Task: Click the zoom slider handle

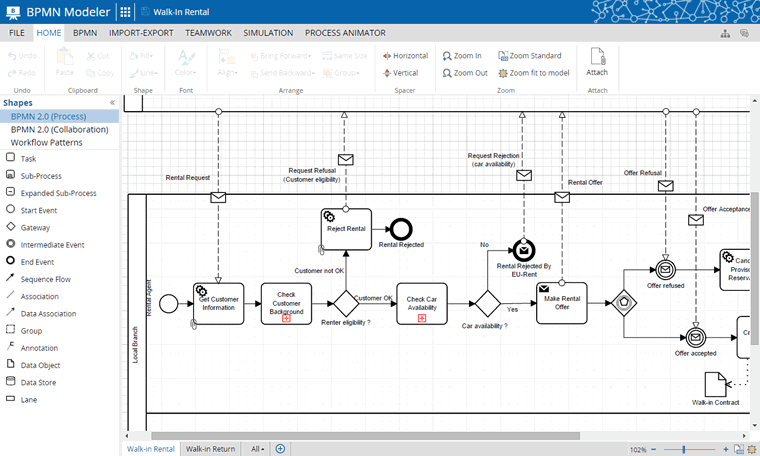Action: 683,450
